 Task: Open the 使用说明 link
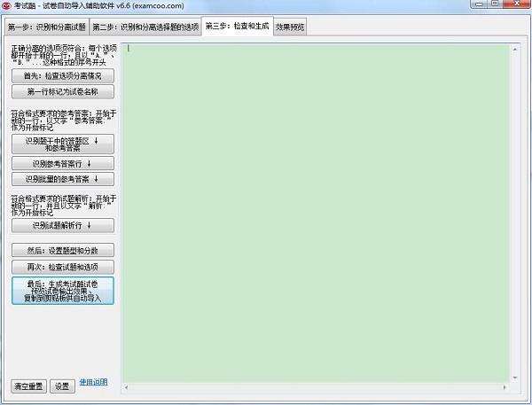(93, 382)
